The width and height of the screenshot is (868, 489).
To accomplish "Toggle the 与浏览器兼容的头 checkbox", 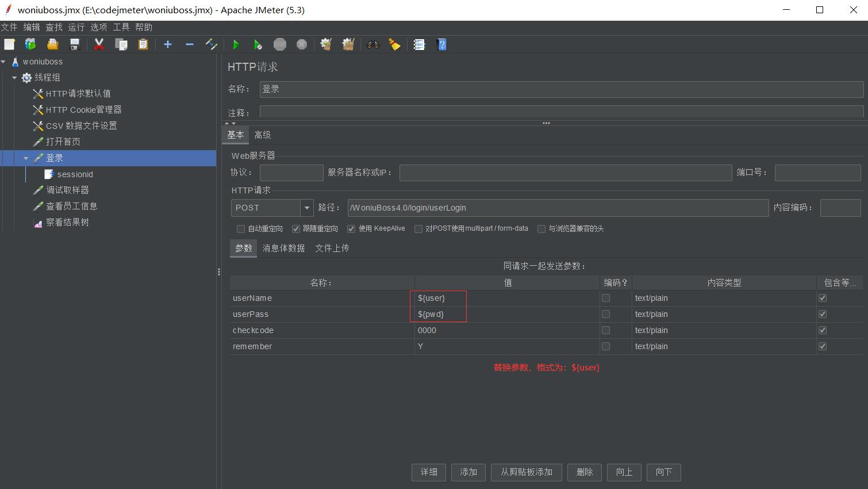I will [x=541, y=228].
